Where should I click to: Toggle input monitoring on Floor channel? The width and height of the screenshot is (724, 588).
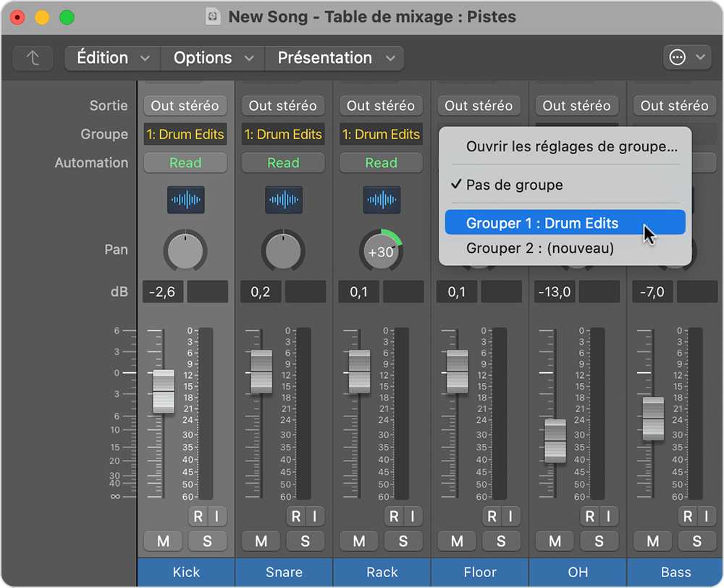(x=510, y=516)
